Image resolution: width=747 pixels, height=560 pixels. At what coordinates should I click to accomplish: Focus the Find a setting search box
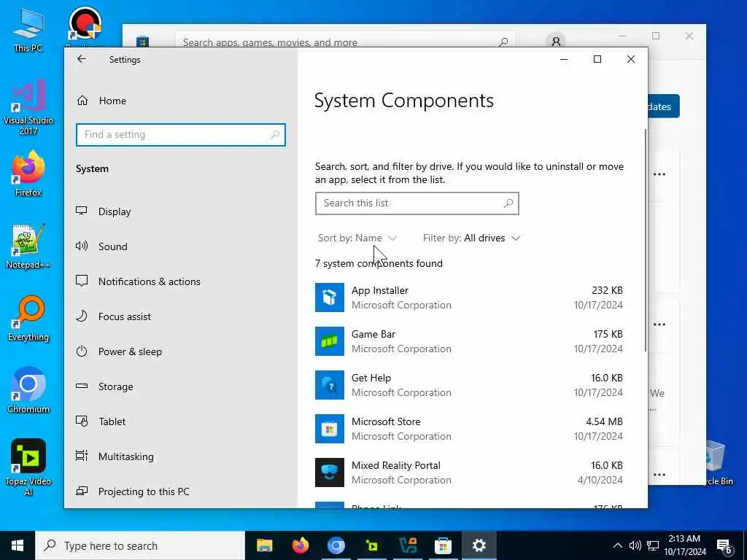[181, 135]
